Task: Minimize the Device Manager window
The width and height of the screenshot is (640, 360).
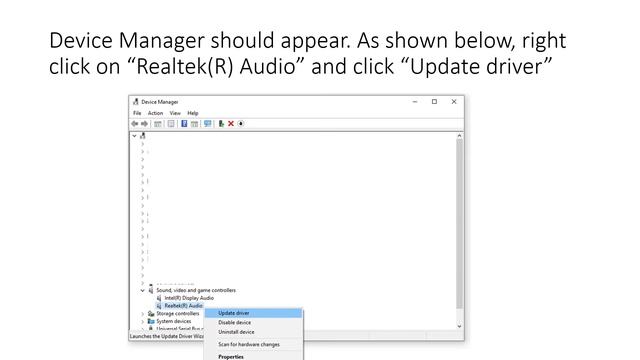Action: [415, 102]
